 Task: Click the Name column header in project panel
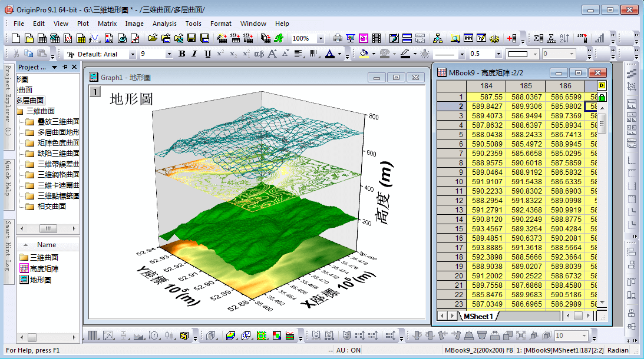point(47,245)
